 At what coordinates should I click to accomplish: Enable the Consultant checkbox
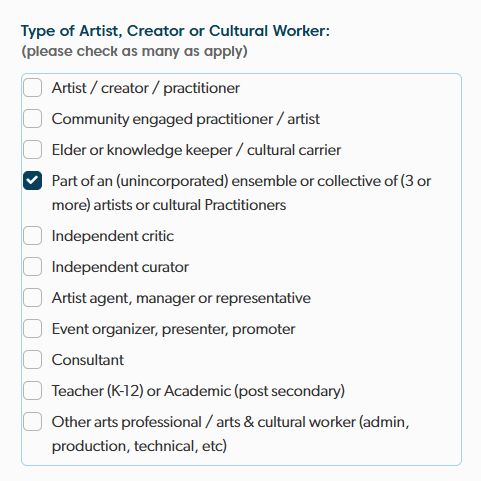(x=32, y=360)
